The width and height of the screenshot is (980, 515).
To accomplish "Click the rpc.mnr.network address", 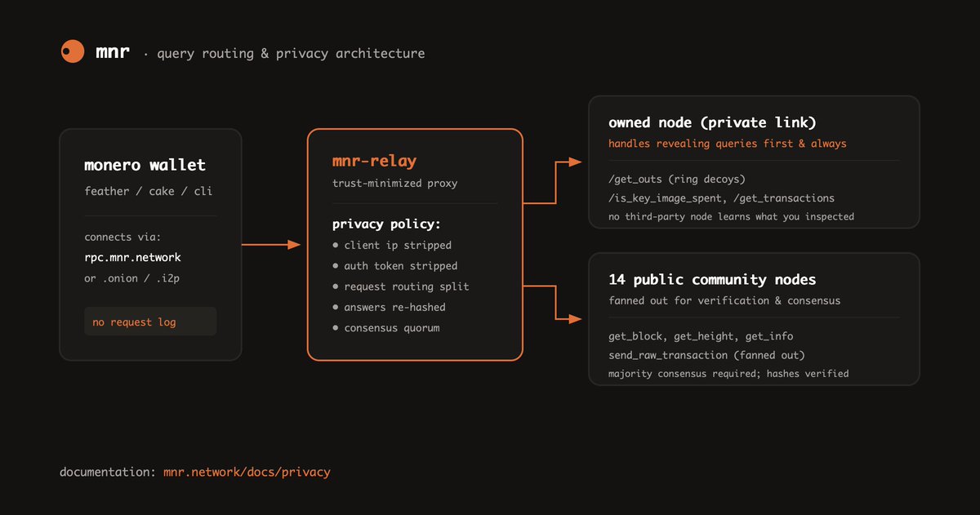I will [x=133, y=258].
